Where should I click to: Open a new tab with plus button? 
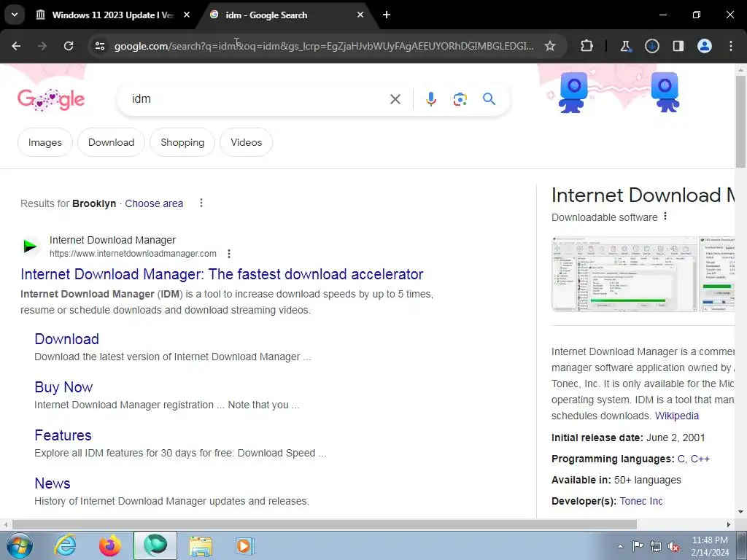point(387,15)
